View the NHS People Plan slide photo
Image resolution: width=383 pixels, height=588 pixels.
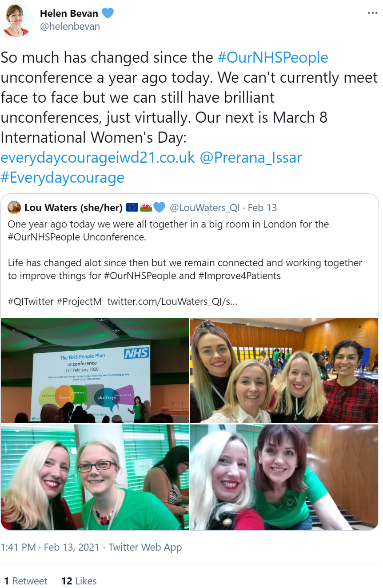point(95,370)
